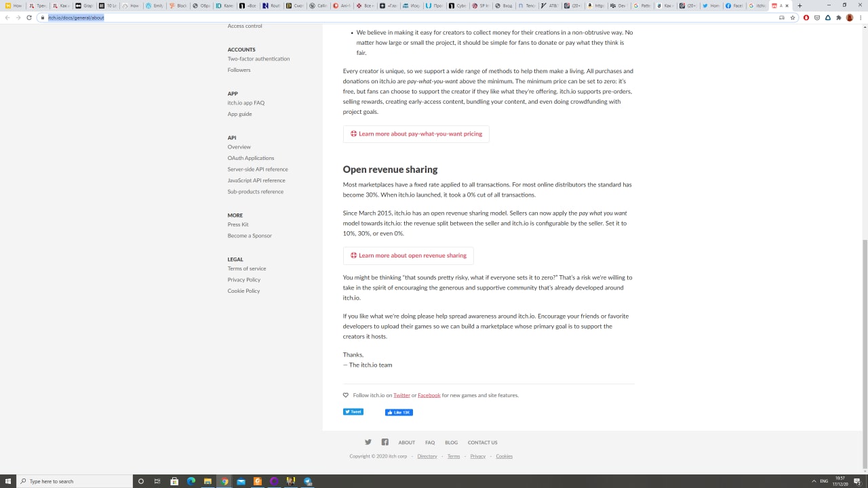This screenshot has width=868, height=488.
Task: Click the Pocket extension icon
Action: (817, 18)
